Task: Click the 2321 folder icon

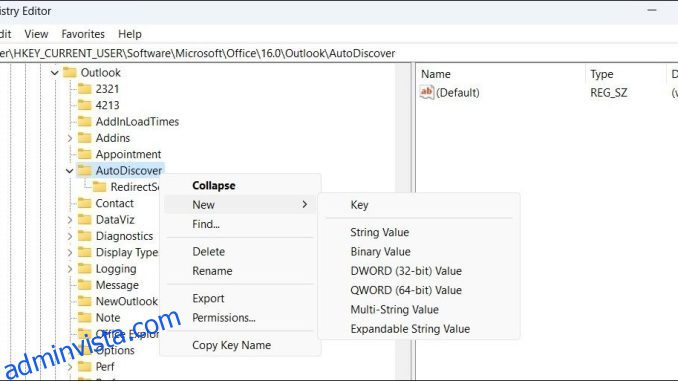Action: click(x=85, y=89)
